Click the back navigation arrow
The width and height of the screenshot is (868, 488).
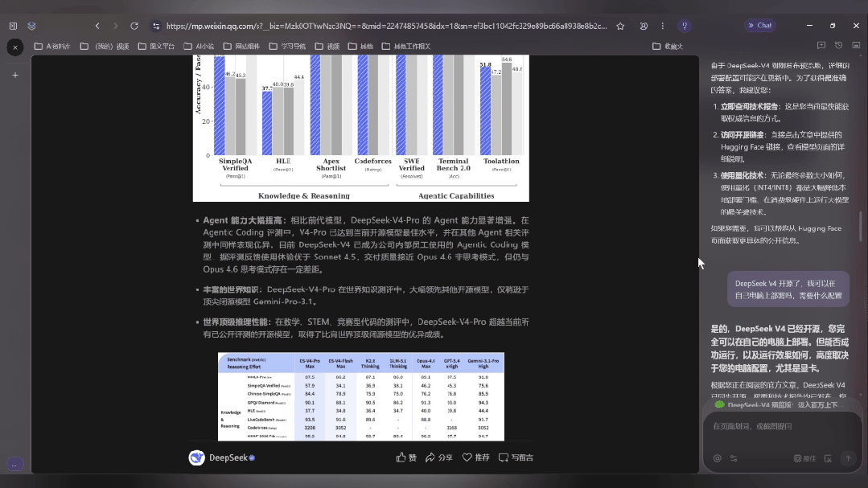coord(97,25)
